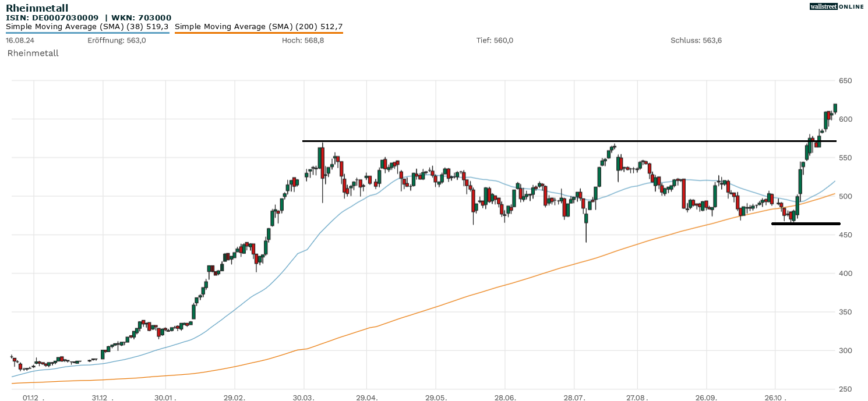Image resolution: width=868 pixels, height=401 pixels.
Task: Click the last green candlestick at far right
Action: tap(835, 108)
